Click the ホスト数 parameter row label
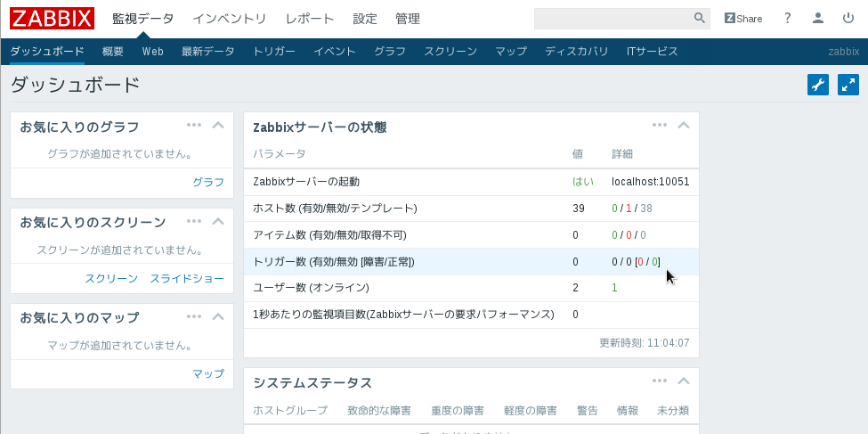Image resolution: width=868 pixels, height=434 pixels. tap(335, 209)
